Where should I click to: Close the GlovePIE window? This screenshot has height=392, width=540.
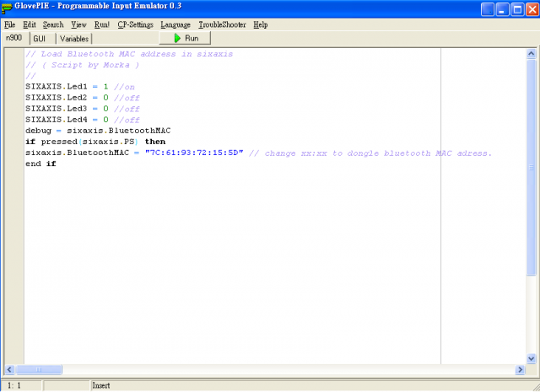coord(532,9)
